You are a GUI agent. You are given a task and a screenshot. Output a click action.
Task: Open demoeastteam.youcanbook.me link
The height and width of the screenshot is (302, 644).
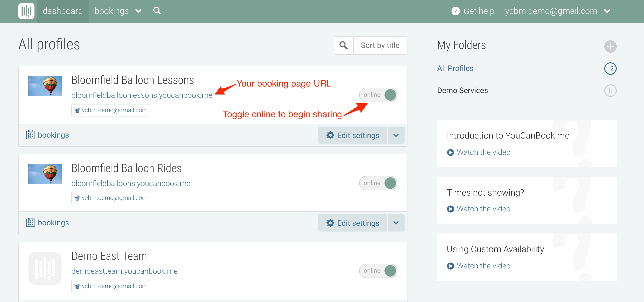point(124,271)
